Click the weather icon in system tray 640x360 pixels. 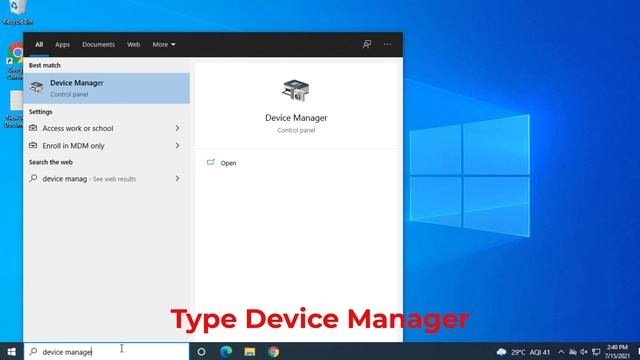[x=502, y=351]
